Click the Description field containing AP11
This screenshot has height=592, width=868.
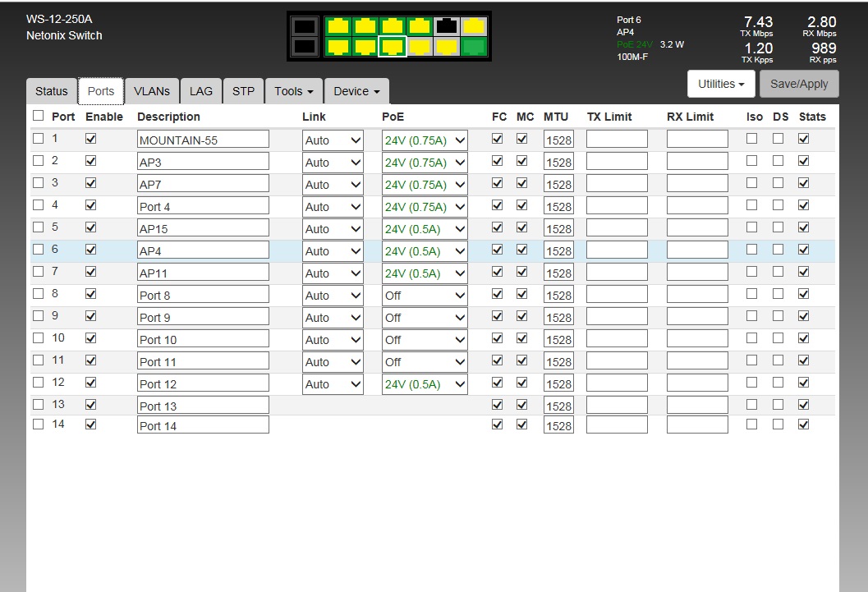point(203,273)
